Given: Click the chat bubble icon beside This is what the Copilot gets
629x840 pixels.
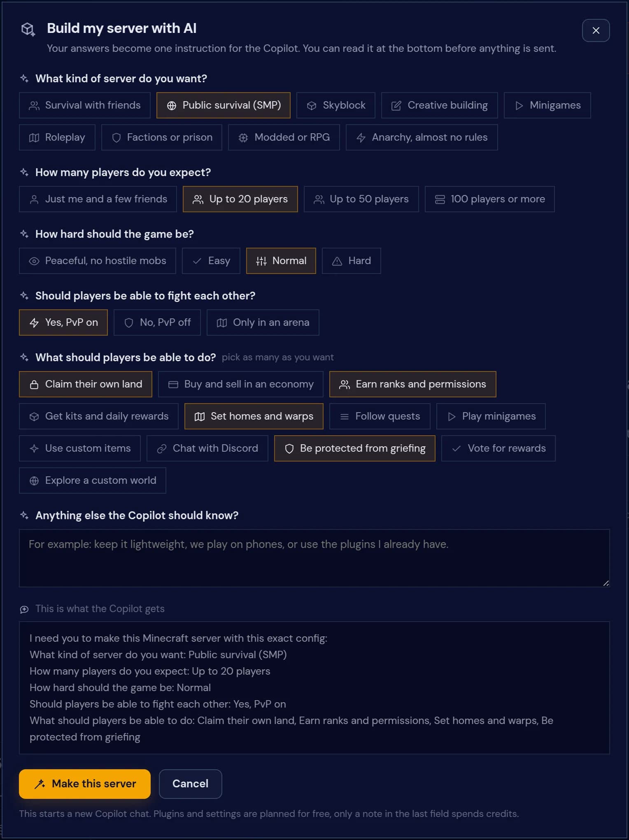Looking at the screenshot, I should tap(24, 609).
